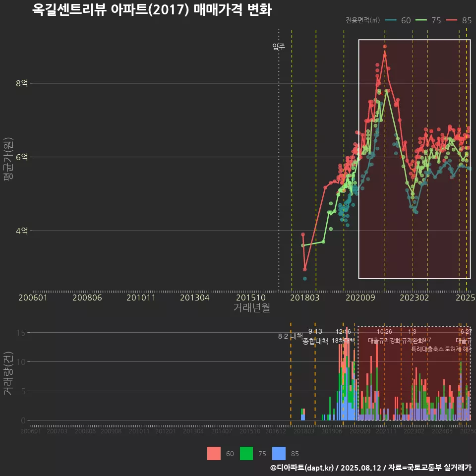Click the chart title 옥길센트리뷰 아파트(2017) 매매가격 변화
The height and width of the screenshot is (476, 476).
(152, 10)
